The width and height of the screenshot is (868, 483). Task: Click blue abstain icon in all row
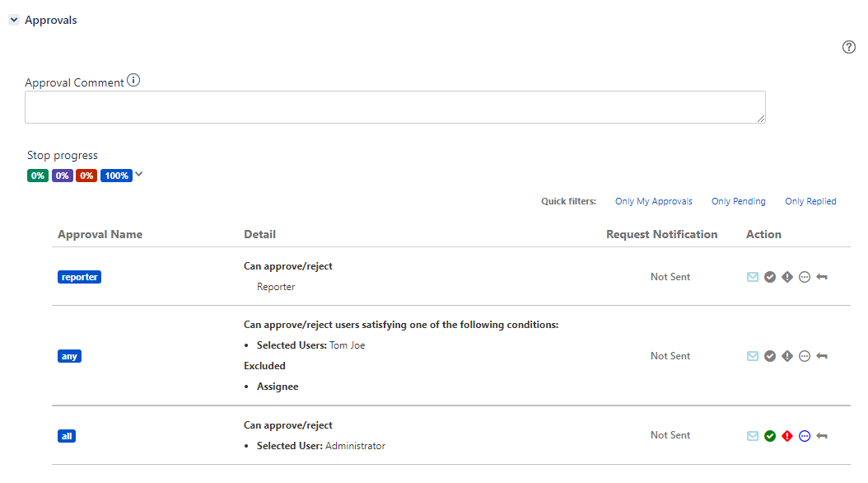coord(805,436)
